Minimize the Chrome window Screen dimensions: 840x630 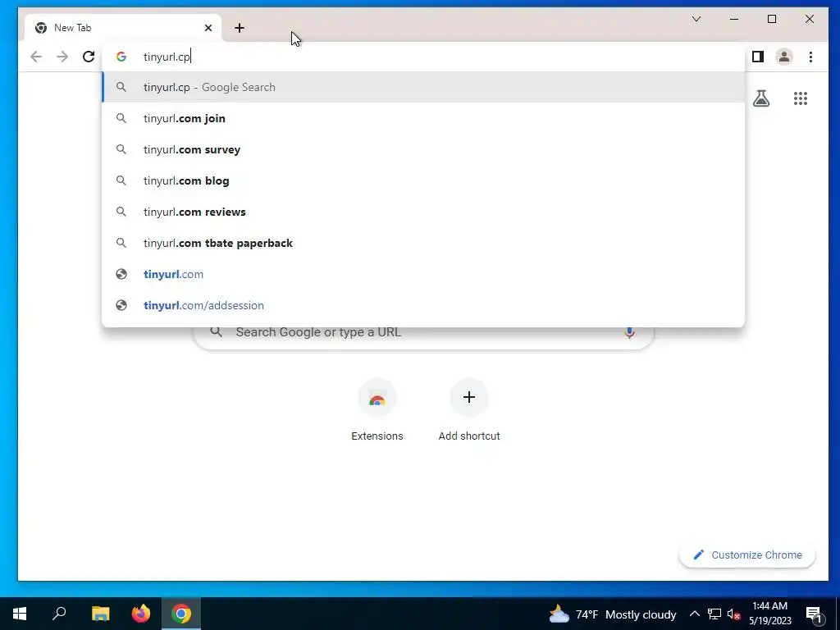coord(734,20)
